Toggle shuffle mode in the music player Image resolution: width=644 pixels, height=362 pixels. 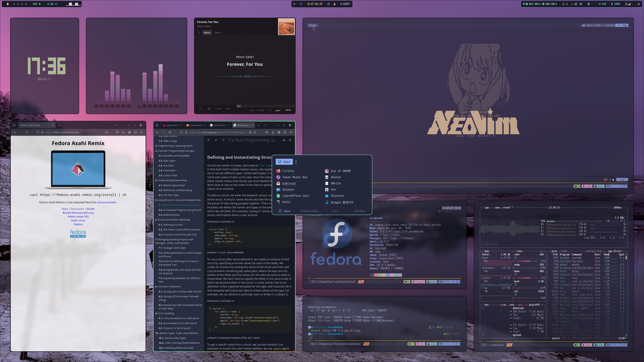click(x=260, y=110)
